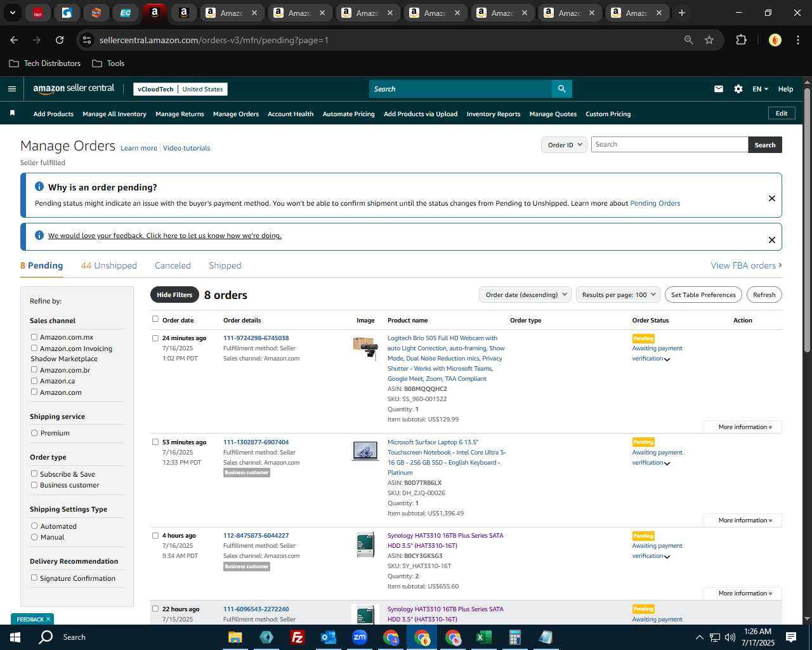Open the browser extensions puzzle icon
This screenshot has height=650, width=812.
(741, 40)
